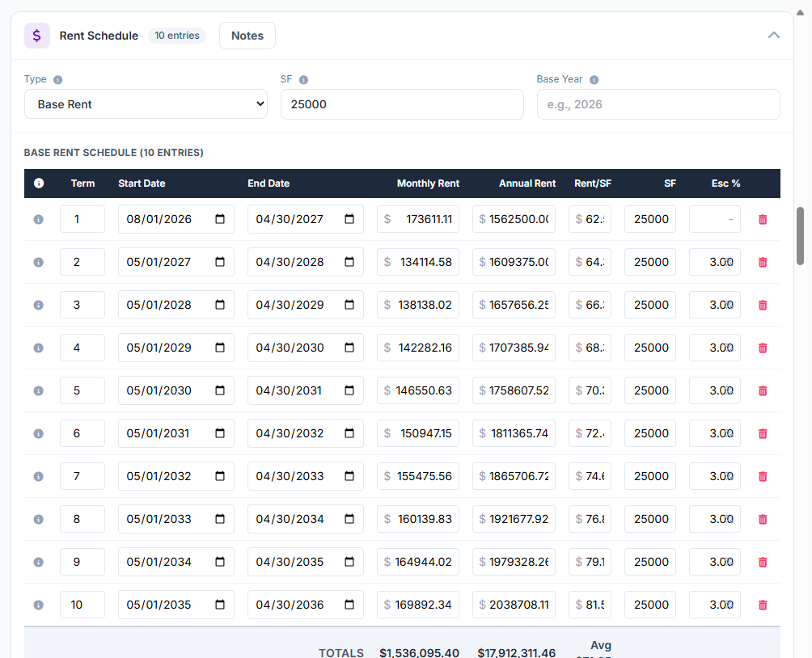This screenshot has width=812, height=658.
Task: Open calendar picker for term 4 end date
Action: (349, 348)
